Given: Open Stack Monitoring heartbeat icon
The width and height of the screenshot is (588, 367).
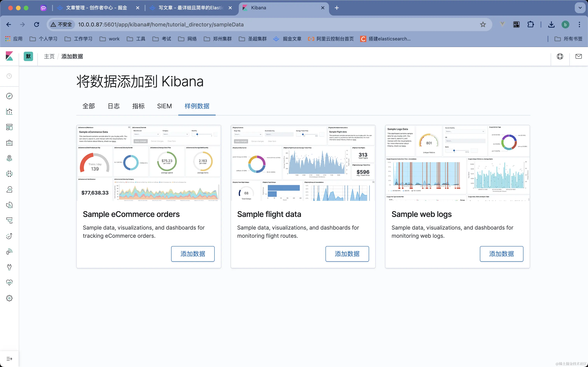Looking at the screenshot, I should click(9, 282).
